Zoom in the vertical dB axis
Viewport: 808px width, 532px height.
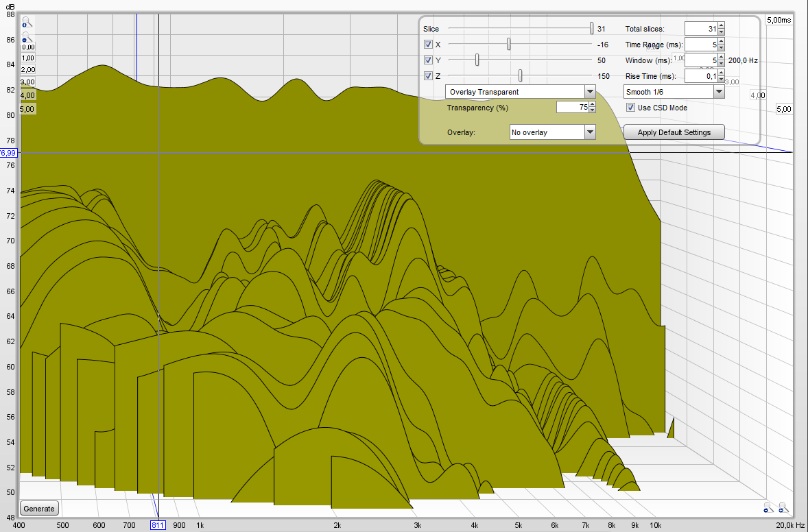[x=27, y=22]
